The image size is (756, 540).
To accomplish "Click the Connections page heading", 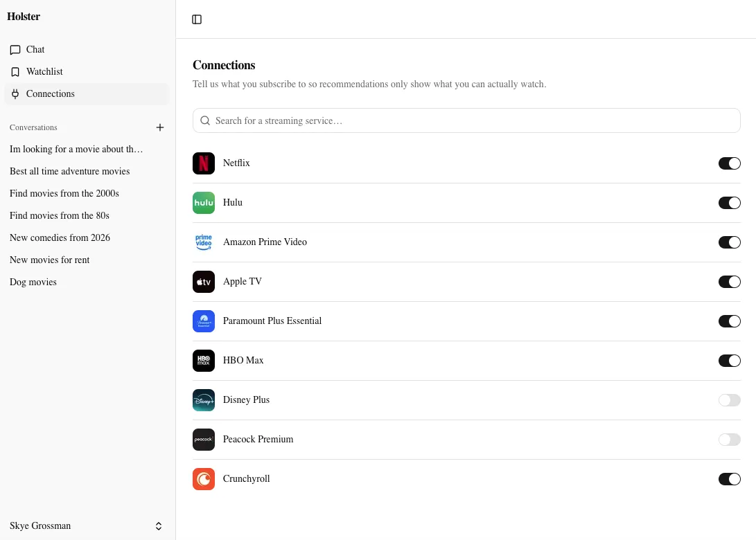I will pyautogui.click(x=224, y=65).
